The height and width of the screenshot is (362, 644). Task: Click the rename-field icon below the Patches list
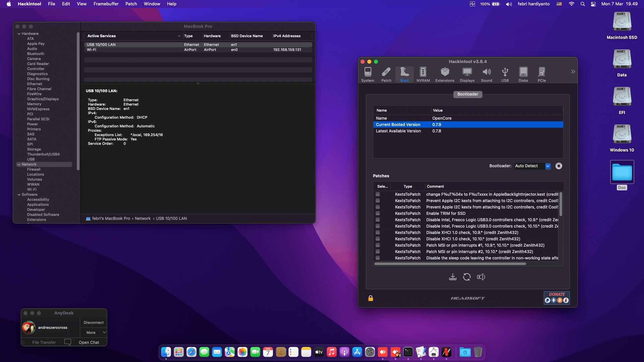pyautogui.click(x=481, y=277)
